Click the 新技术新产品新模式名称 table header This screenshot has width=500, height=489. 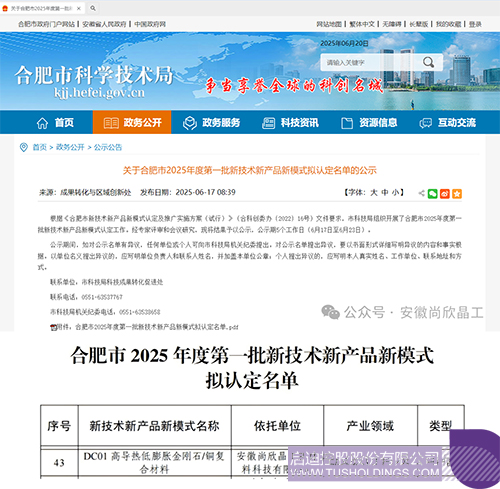[154, 426]
